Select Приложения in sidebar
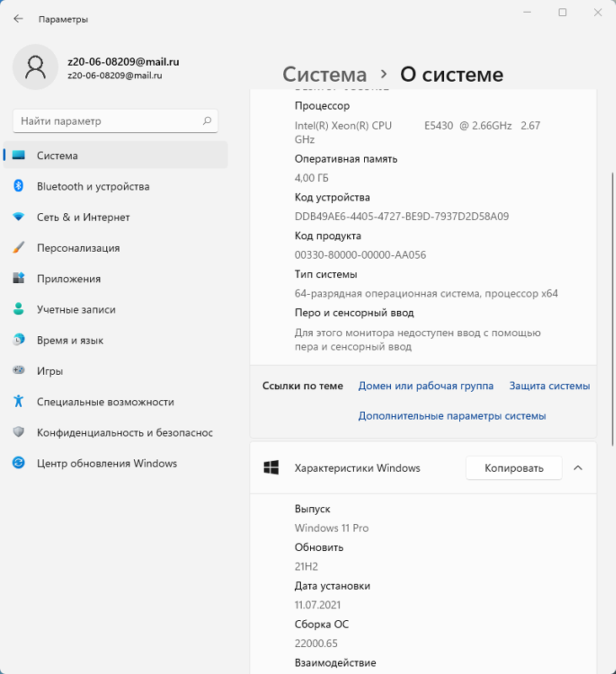Viewport: 616px width, 674px height. [x=115, y=279]
